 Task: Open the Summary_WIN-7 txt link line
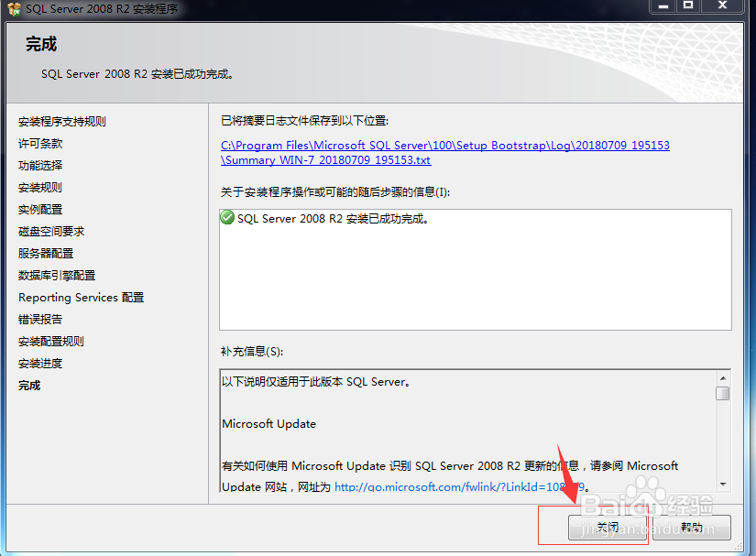pos(326,160)
